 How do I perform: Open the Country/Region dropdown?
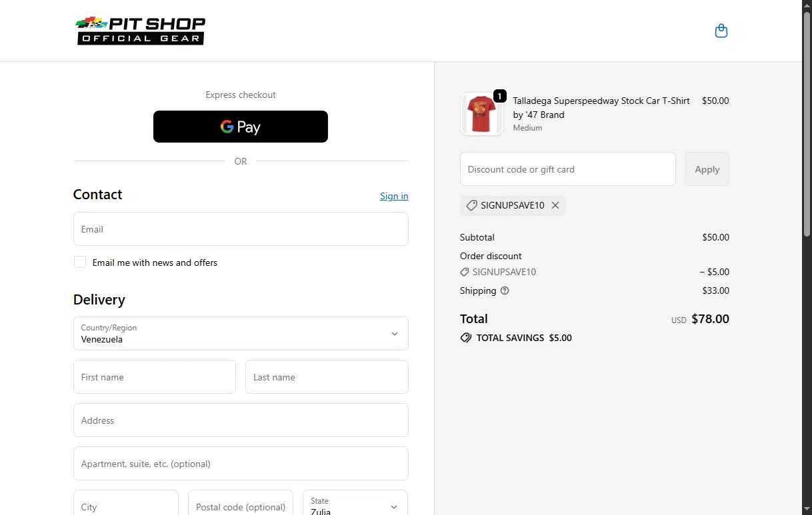click(241, 333)
